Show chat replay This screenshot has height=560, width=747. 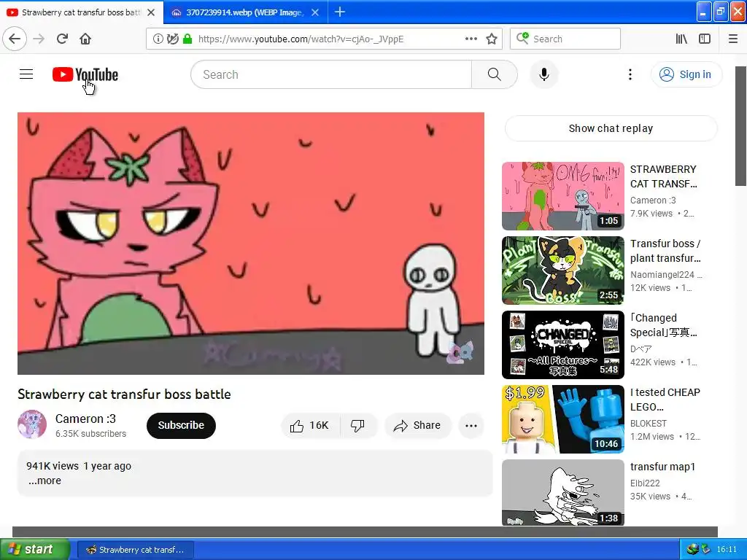[611, 128]
